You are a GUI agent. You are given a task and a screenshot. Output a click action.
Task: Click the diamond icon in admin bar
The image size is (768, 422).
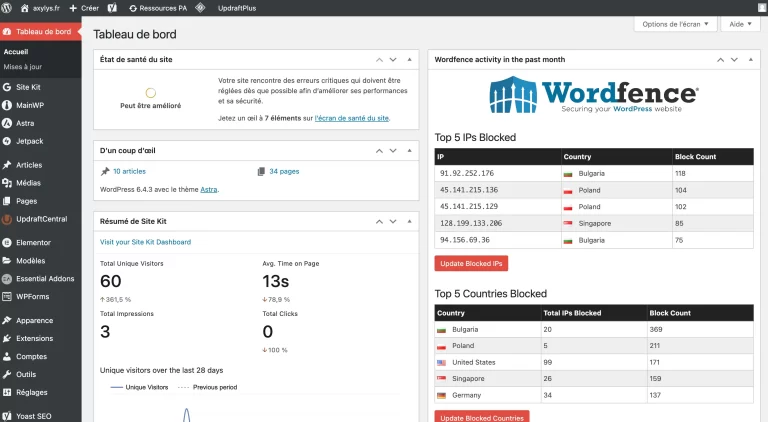(200, 8)
